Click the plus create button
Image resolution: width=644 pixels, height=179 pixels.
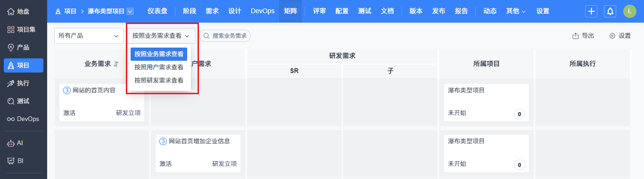coord(591,11)
